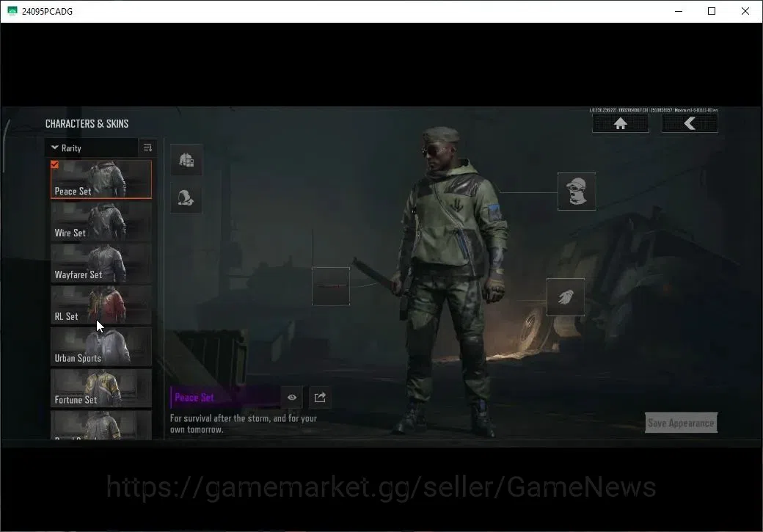The width and height of the screenshot is (763, 532).
Task: Click the Peace Set description text
Action: [244, 424]
